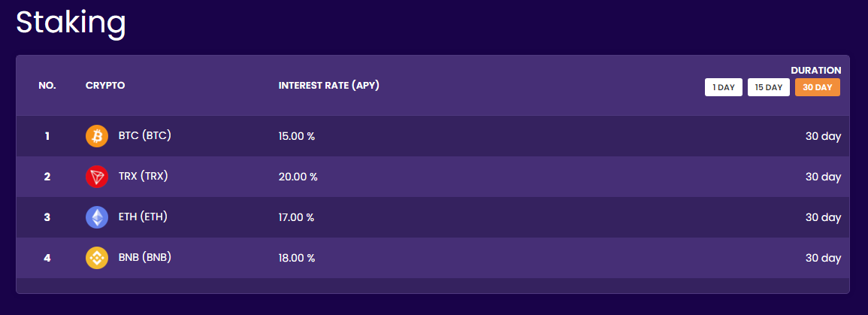Screen dimensions: 868x315
Task: Select the ETH (ETH) label
Action: pos(143,217)
